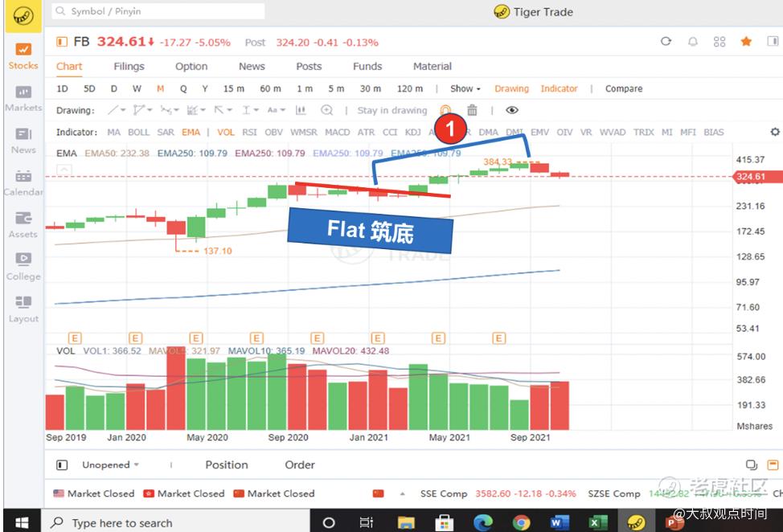Screen dimensions: 783x532
Task: Open the Option tab
Action: 191,67
